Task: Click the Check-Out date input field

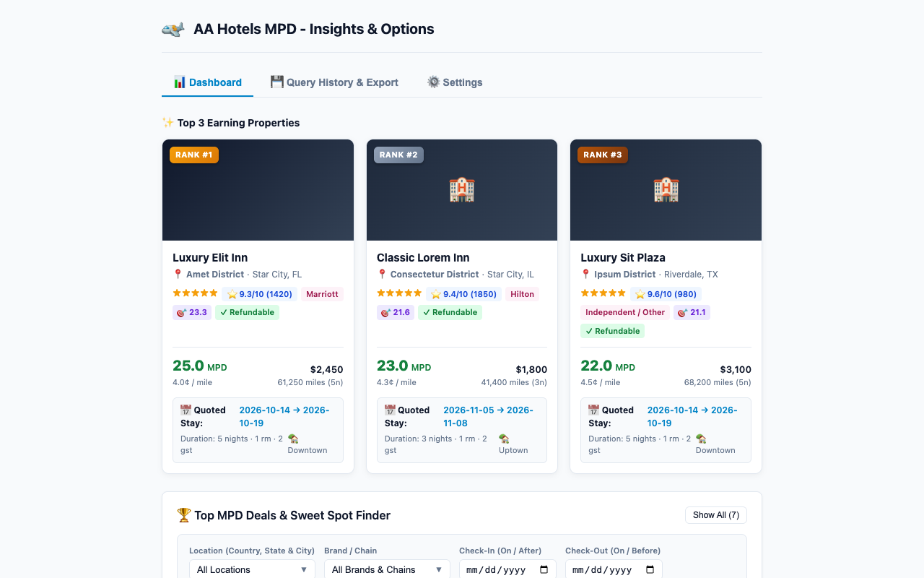Action: pos(614,569)
